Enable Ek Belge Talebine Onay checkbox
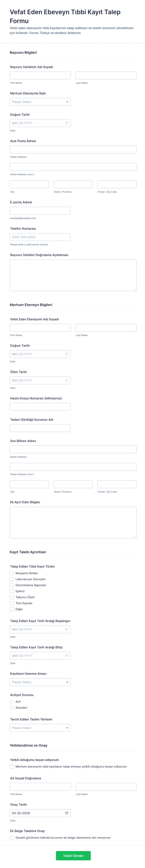Screen dimensions: 145x868 [12, 838]
